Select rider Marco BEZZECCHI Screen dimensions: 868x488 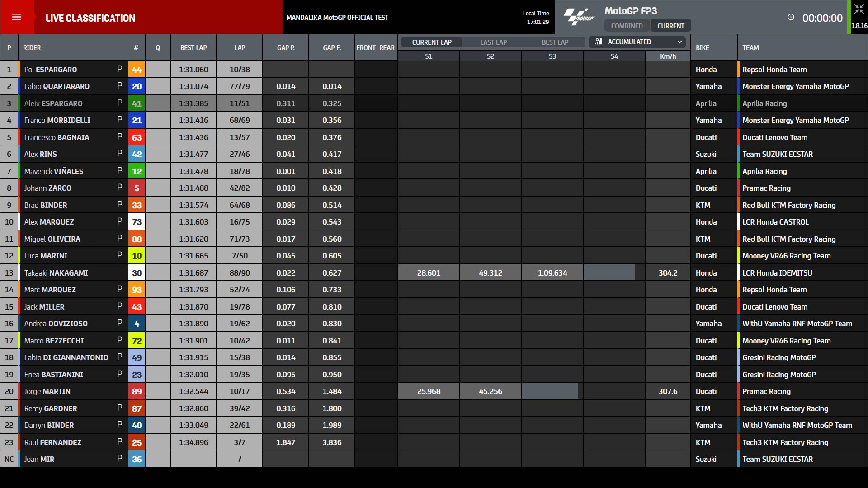pyautogui.click(x=54, y=341)
